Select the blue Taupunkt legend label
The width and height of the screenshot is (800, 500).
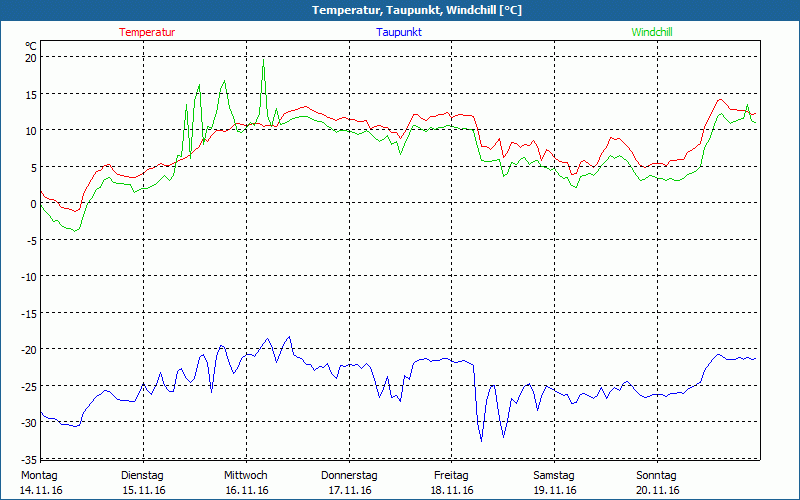pyautogui.click(x=399, y=32)
